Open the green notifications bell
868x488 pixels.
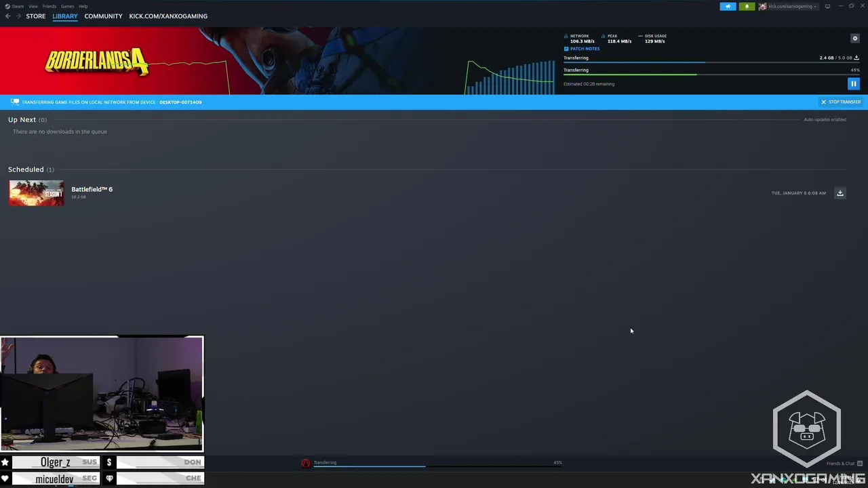pyautogui.click(x=747, y=6)
